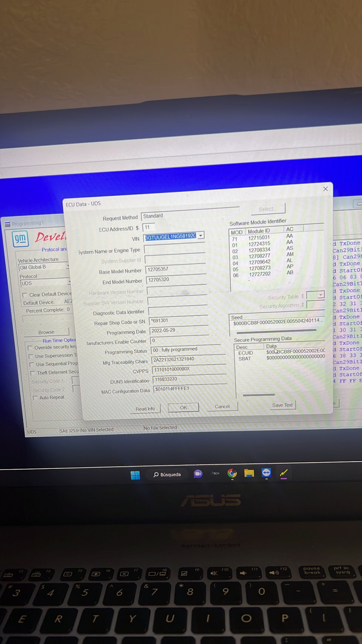Screen dimensions: 362x644
Task: Click the Base Model Number field
Action: [x=176, y=269]
